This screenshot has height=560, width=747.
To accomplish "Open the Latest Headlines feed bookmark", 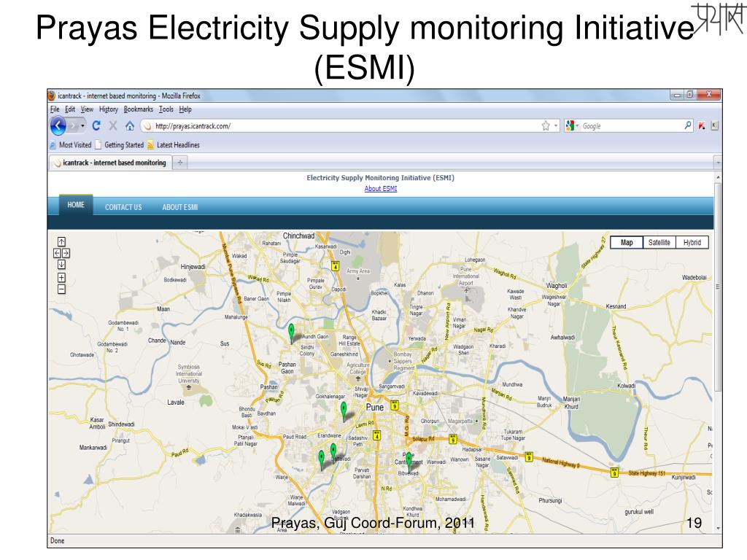I will (174, 145).
